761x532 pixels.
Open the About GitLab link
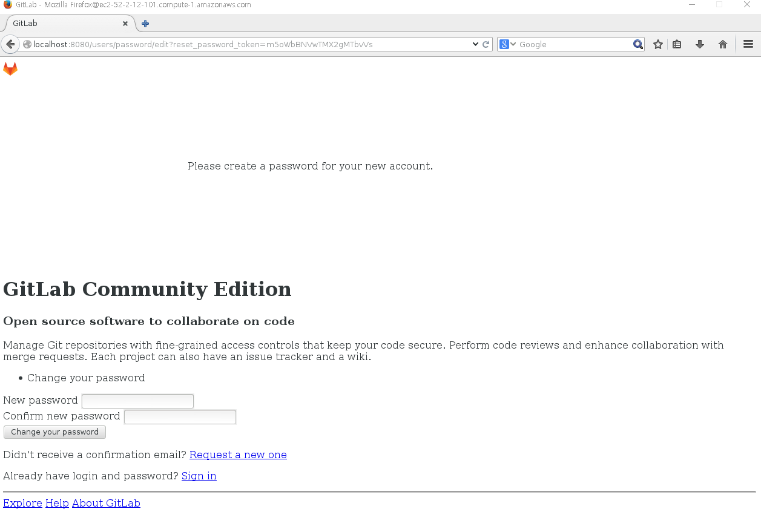(106, 503)
